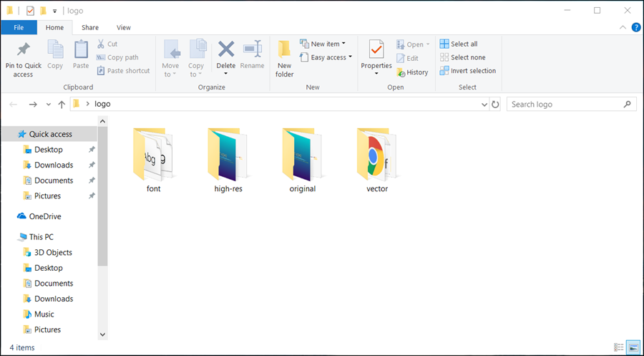Open pinned Documents under Quick access
This screenshot has width=644, height=356.
(x=49, y=181)
